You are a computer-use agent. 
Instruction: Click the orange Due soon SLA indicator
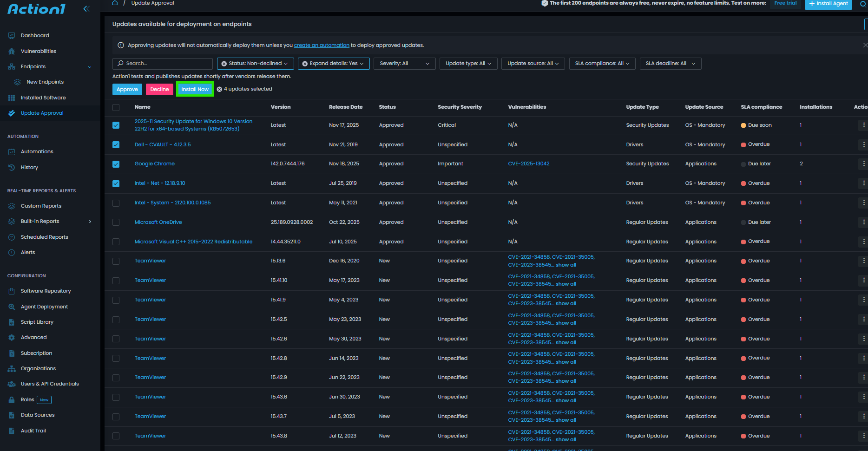[743, 125]
